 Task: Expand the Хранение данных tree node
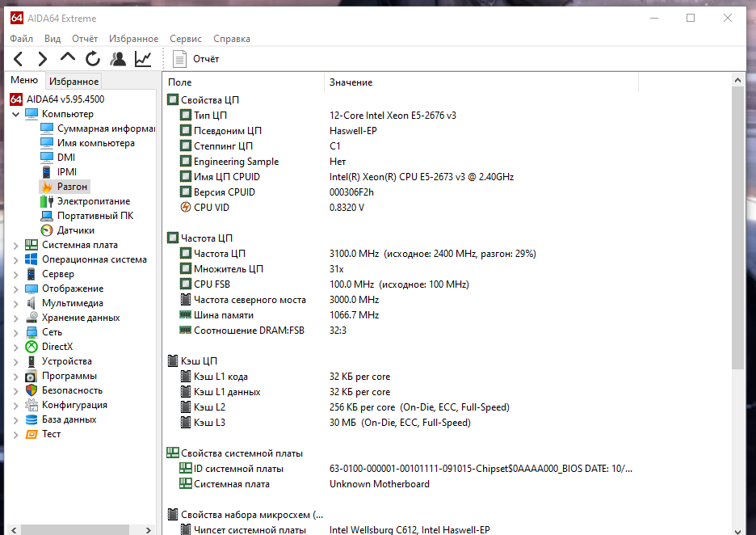15,318
